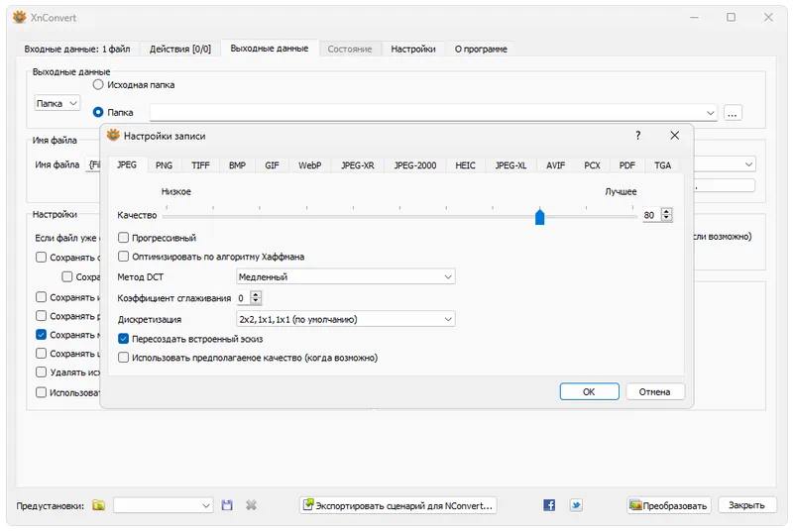
Task: Switch to the TIFF tab
Action: point(200,165)
